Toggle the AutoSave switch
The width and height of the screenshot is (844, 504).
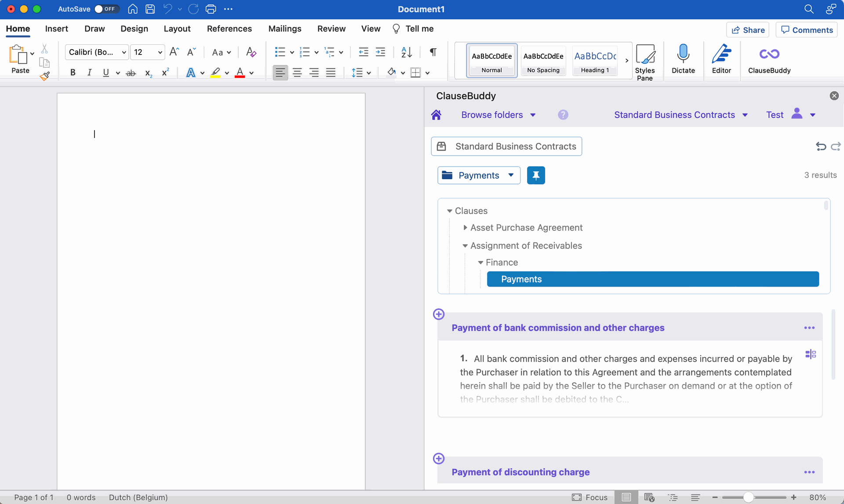point(106,9)
